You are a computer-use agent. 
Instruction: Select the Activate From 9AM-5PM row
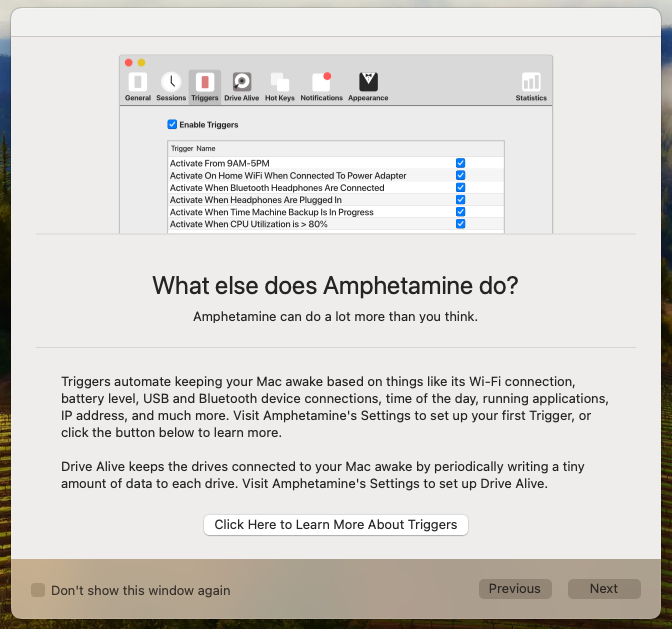pos(336,163)
